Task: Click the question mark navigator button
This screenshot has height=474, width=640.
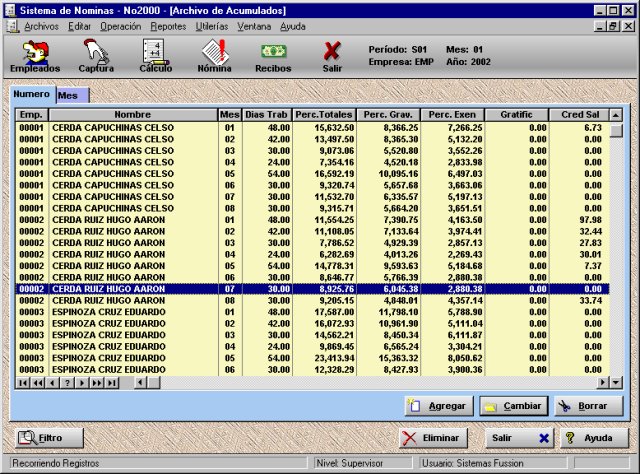Action: (67, 382)
